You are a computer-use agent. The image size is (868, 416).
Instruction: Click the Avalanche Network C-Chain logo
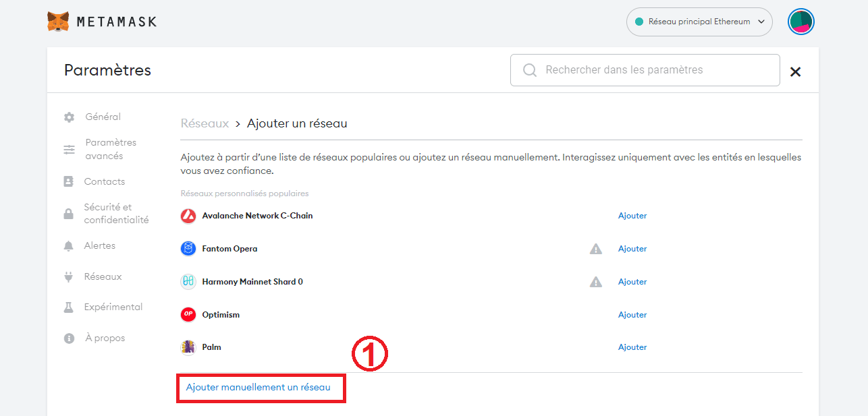tap(188, 215)
